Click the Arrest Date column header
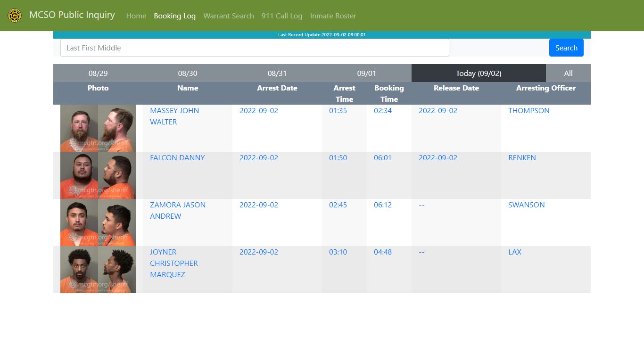The height and width of the screenshot is (362, 644). point(277,88)
